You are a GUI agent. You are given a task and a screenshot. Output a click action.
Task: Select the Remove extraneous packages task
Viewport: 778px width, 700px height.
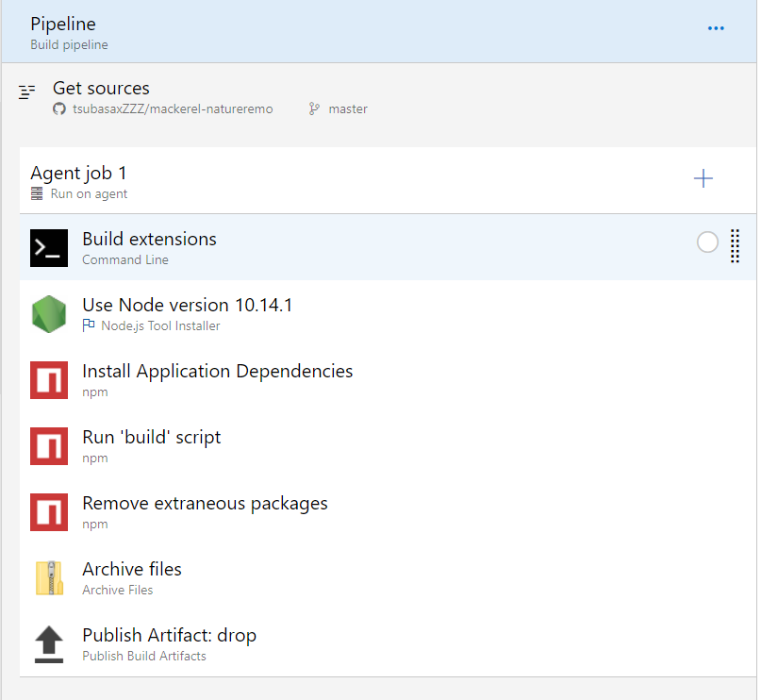[x=205, y=504]
